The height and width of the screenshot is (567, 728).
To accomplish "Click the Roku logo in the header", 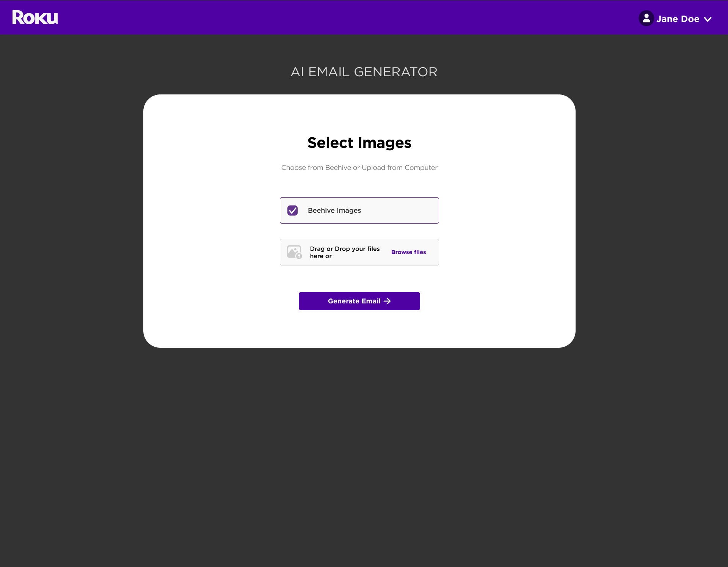I will tap(35, 17).
